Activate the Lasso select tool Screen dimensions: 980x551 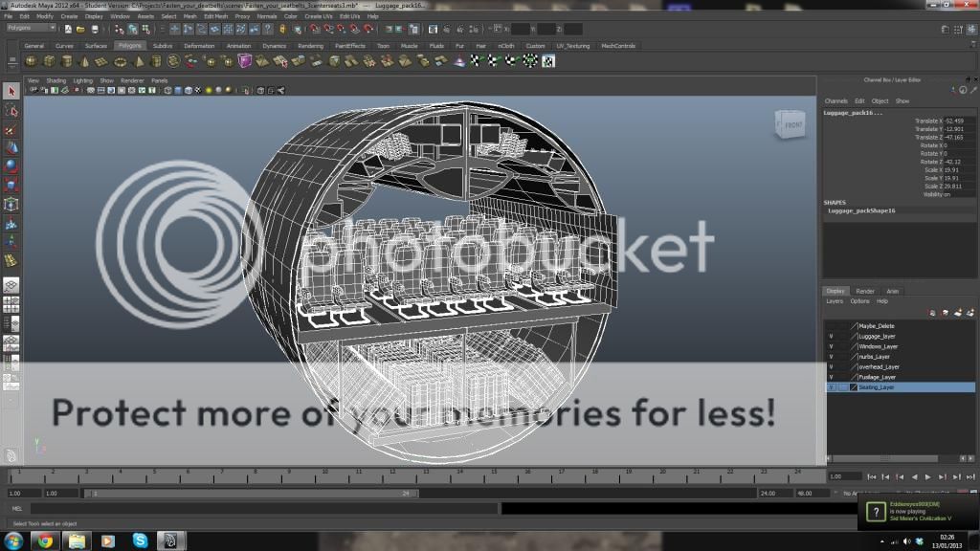click(11, 111)
